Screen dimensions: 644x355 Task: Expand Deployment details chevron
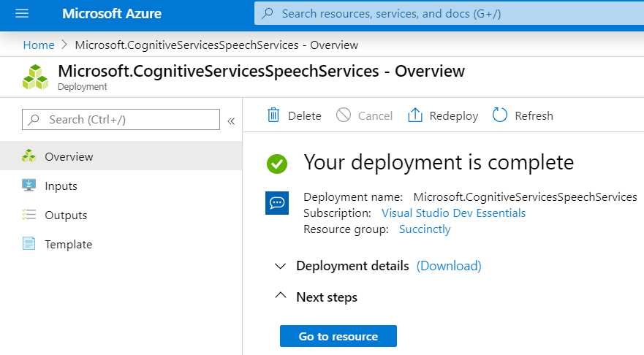tap(280, 266)
